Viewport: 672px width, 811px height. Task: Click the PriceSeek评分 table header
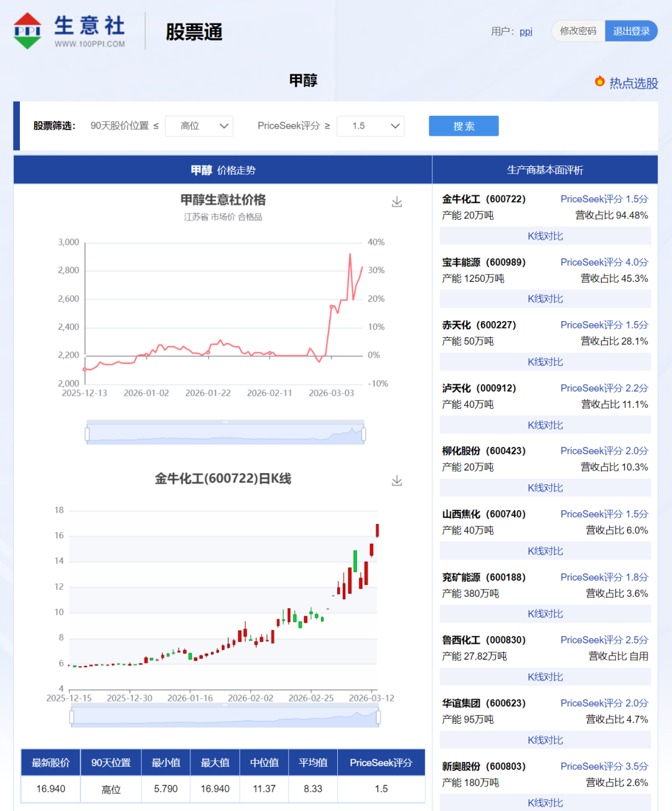coord(381,762)
